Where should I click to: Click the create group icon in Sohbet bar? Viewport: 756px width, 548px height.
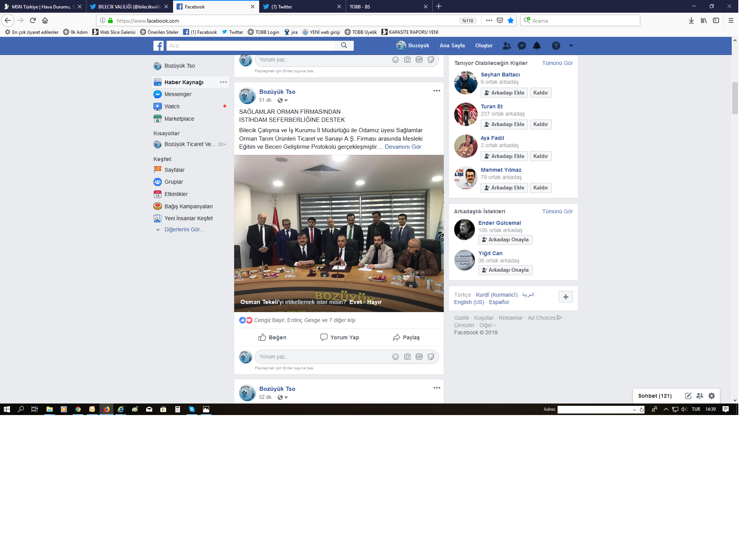coord(700,396)
